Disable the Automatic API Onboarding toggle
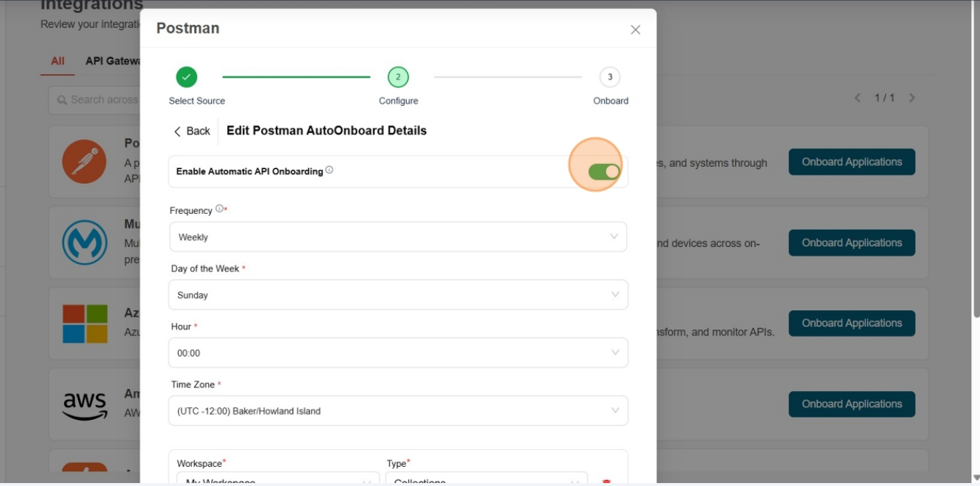This screenshot has height=486, width=980. (x=604, y=171)
